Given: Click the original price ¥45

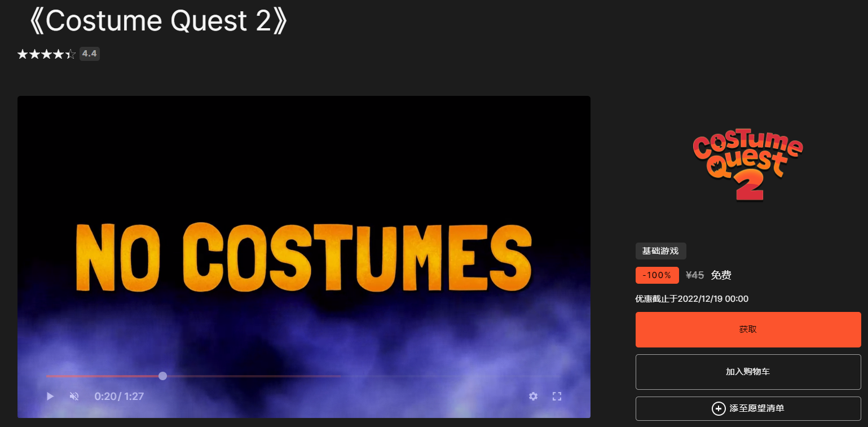Looking at the screenshot, I should 695,275.
